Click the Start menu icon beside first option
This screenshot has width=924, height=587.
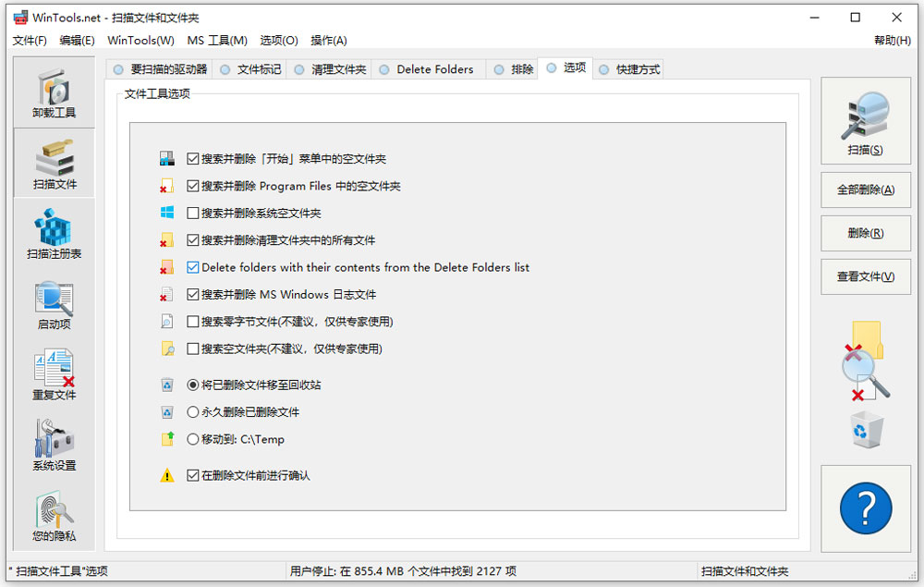pos(166,159)
